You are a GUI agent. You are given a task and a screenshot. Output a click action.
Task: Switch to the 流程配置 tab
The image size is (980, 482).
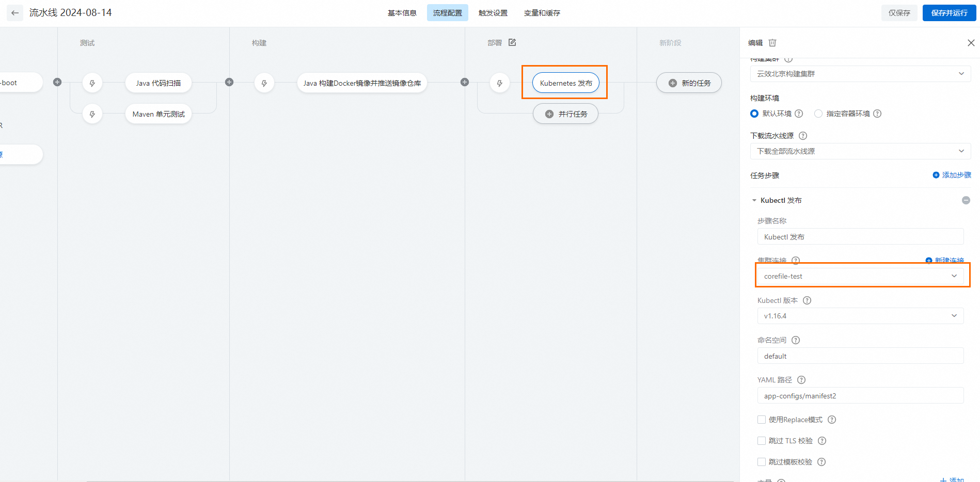[448, 13]
